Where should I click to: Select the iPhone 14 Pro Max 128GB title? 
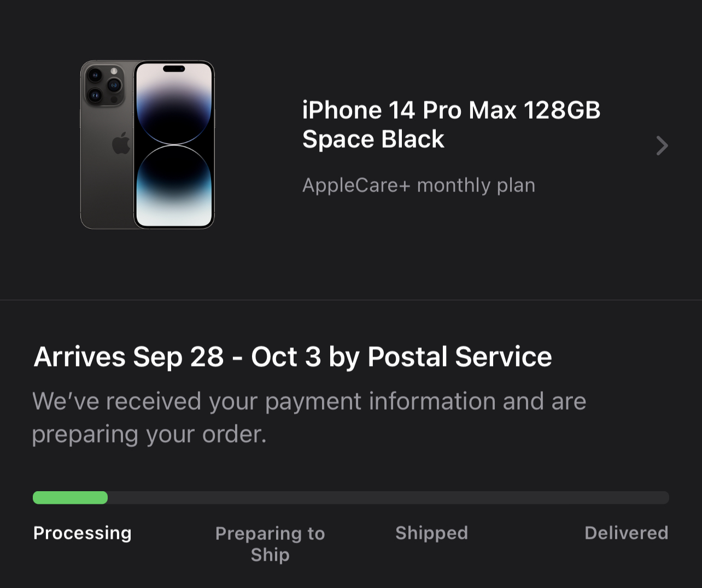(x=451, y=110)
